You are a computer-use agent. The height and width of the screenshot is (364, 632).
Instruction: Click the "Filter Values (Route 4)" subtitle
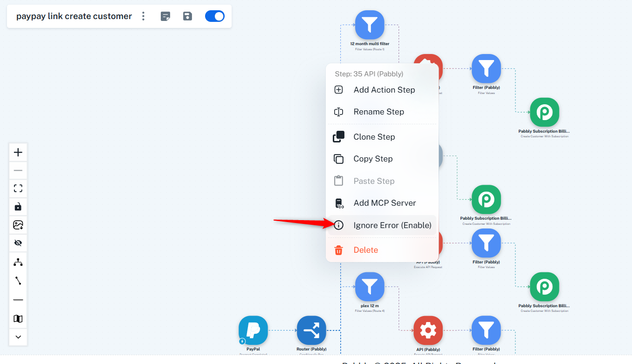coord(370,311)
